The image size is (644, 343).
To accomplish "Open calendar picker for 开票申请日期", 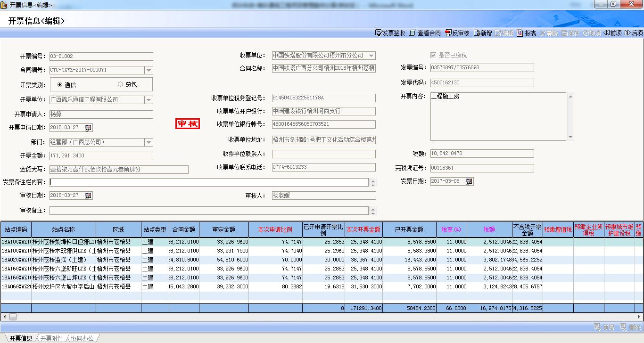I will 88,128.
